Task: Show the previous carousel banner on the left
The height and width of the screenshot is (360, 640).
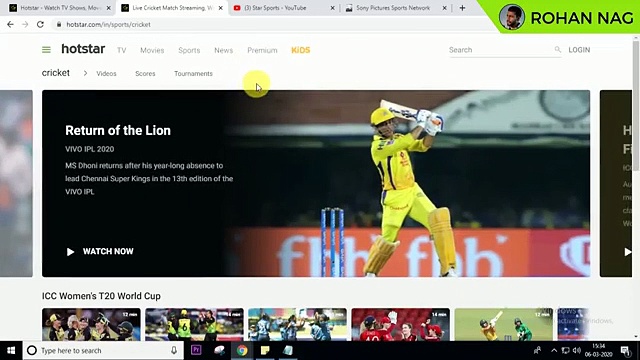Action: [16, 183]
